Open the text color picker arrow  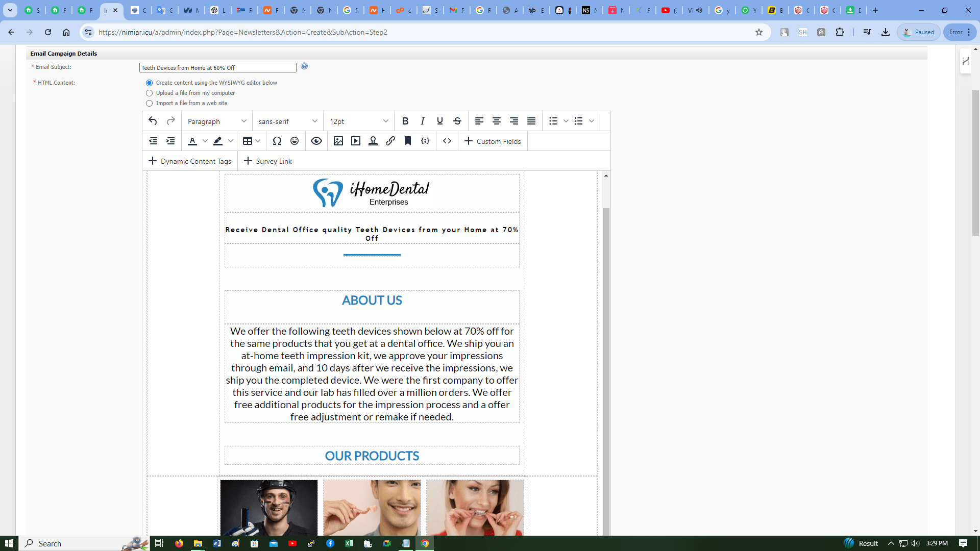(205, 141)
